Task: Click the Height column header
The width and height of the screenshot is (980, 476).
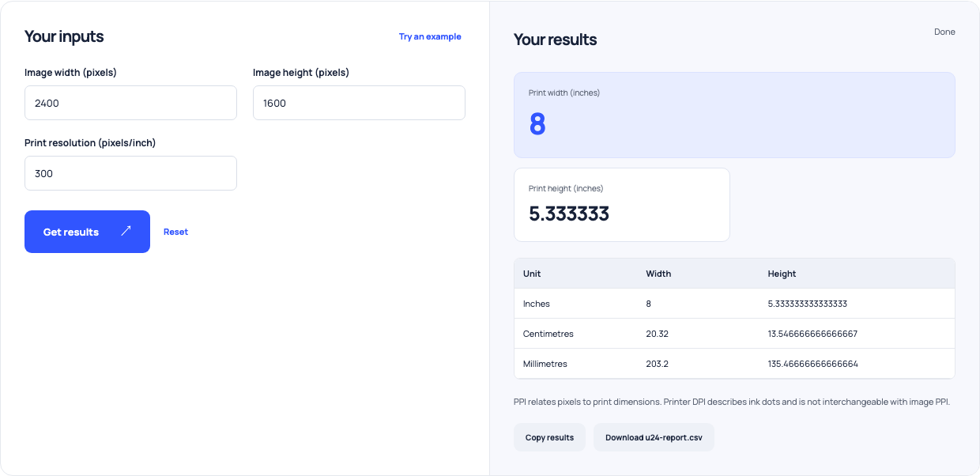Action: [x=782, y=274]
